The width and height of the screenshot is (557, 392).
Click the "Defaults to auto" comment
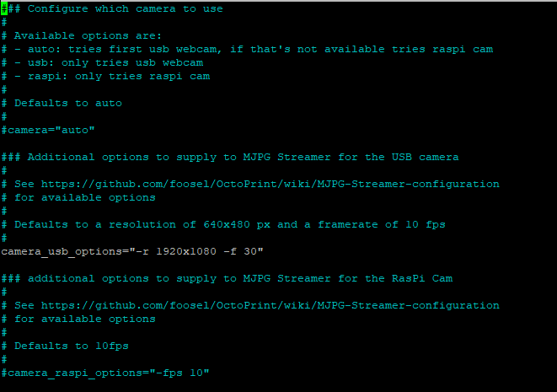click(68, 104)
